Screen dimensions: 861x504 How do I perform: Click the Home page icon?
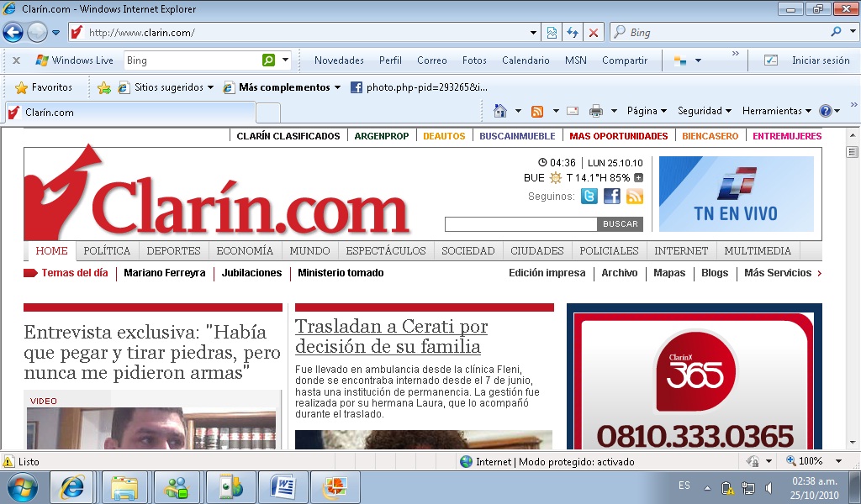coord(499,111)
